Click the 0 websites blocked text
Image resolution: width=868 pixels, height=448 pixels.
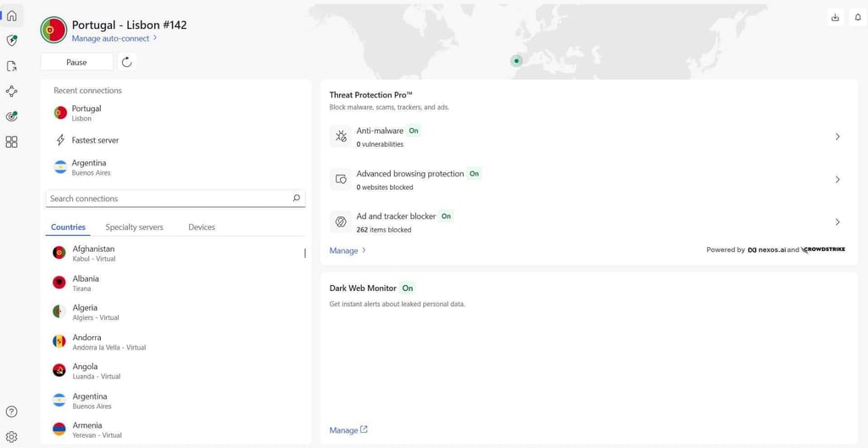(x=385, y=188)
